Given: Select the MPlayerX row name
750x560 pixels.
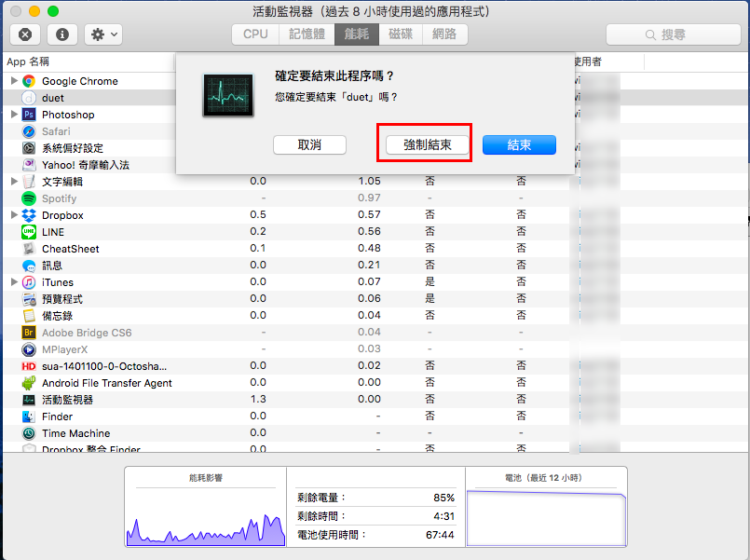Looking at the screenshot, I should 64,349.
